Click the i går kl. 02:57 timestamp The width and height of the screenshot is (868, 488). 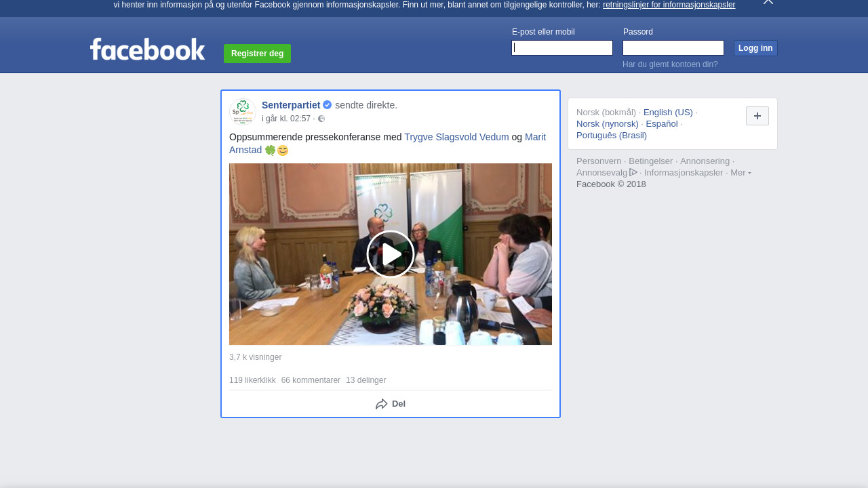pyautogui.click(x=286, y=119)
